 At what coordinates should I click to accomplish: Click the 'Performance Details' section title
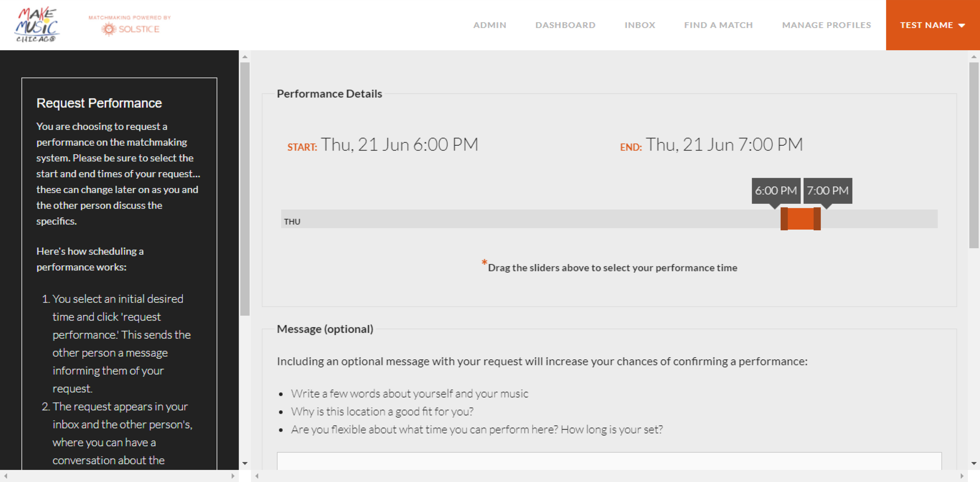pos(329,94)
